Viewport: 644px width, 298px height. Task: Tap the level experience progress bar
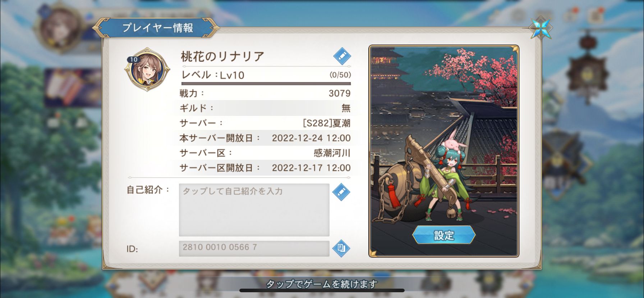tap(266, 83)
